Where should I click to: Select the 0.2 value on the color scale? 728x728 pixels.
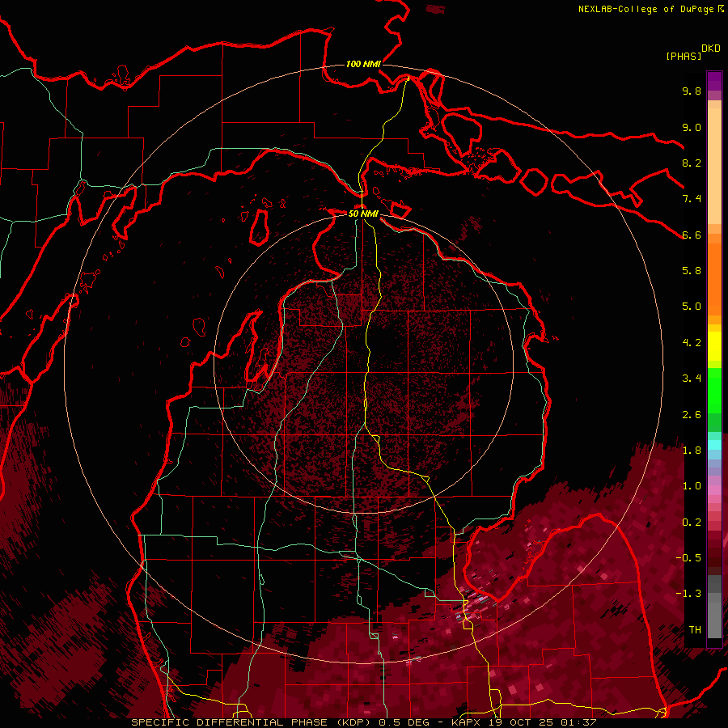pyautogui.click(x=692, y=523)
